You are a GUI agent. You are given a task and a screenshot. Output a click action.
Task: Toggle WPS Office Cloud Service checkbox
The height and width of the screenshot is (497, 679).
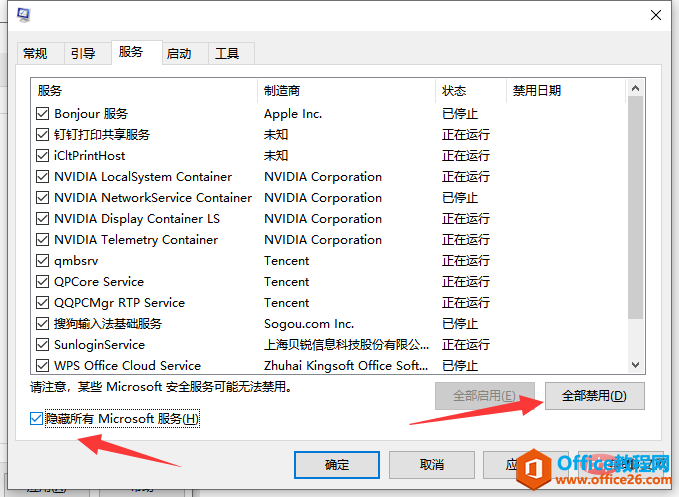coord(42,365)
